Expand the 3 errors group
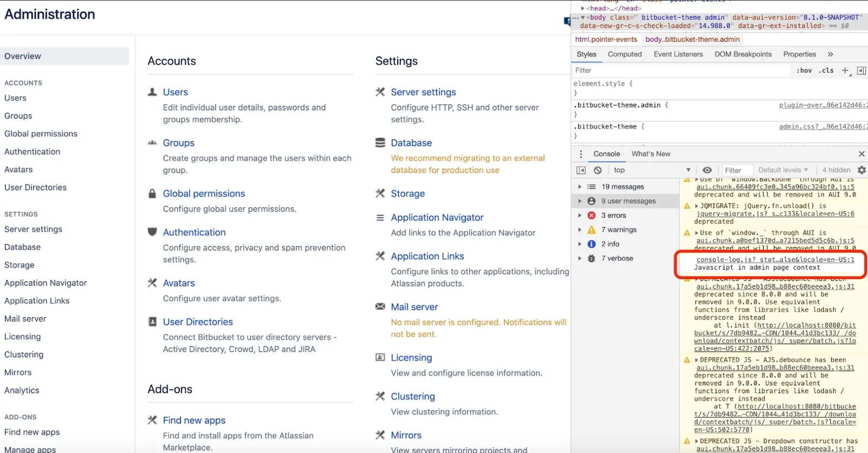Viewport: 868px width, 453px height. click(580, 215)
